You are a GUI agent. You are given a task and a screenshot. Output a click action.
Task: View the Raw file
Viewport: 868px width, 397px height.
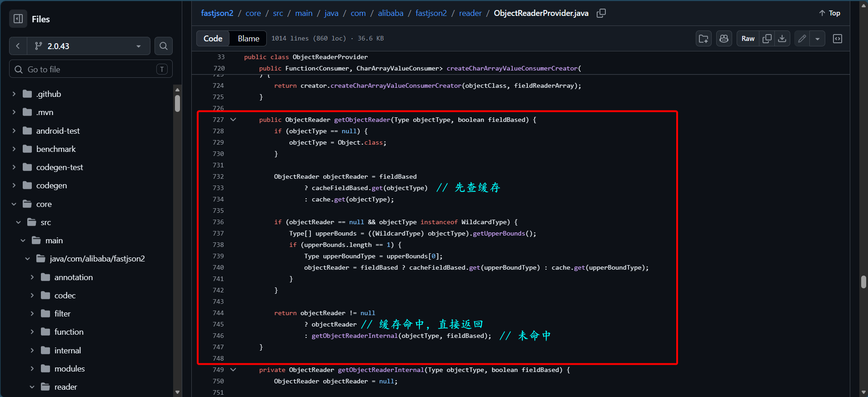[x=748, y=39]
